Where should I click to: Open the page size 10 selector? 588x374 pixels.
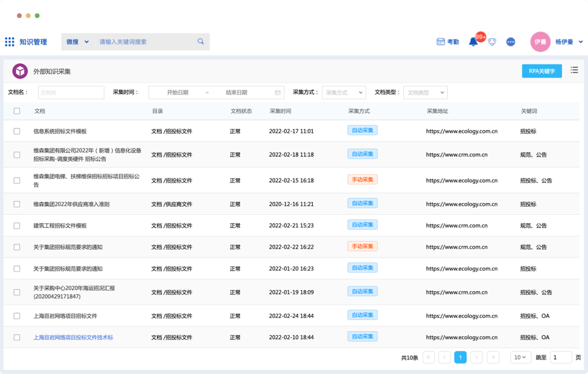[520, 357]
